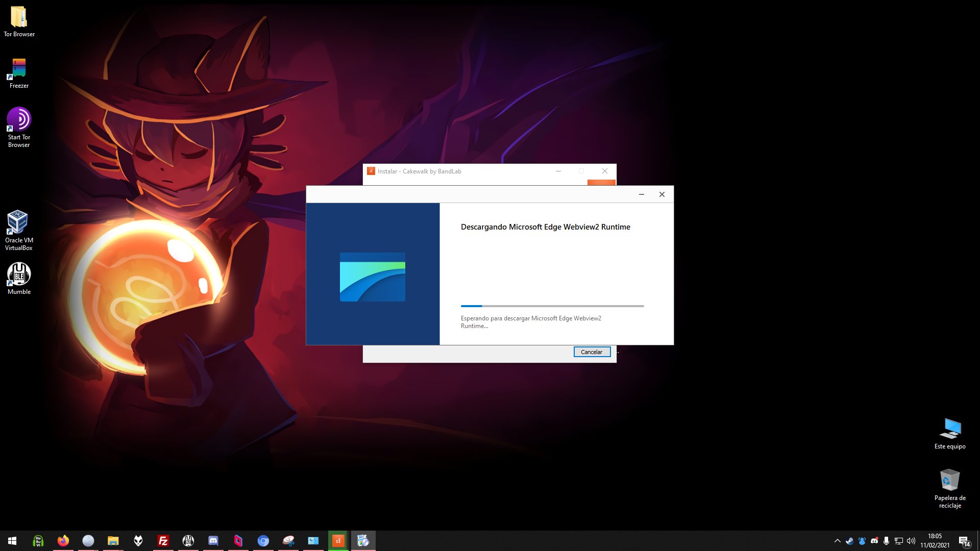Open the Action Center with 14 notifications
Image resolution: width=980 pixels, height=551 pixels.
click(964, 541)
